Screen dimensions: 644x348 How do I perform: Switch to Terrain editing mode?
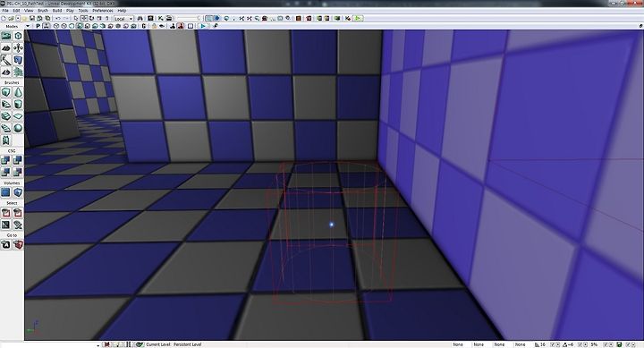5,48
